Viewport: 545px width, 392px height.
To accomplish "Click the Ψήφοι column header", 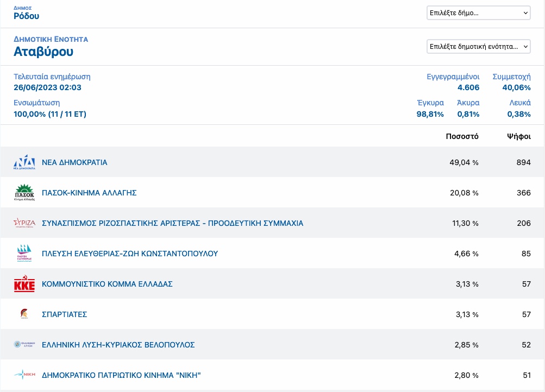I will coord(518,136).
